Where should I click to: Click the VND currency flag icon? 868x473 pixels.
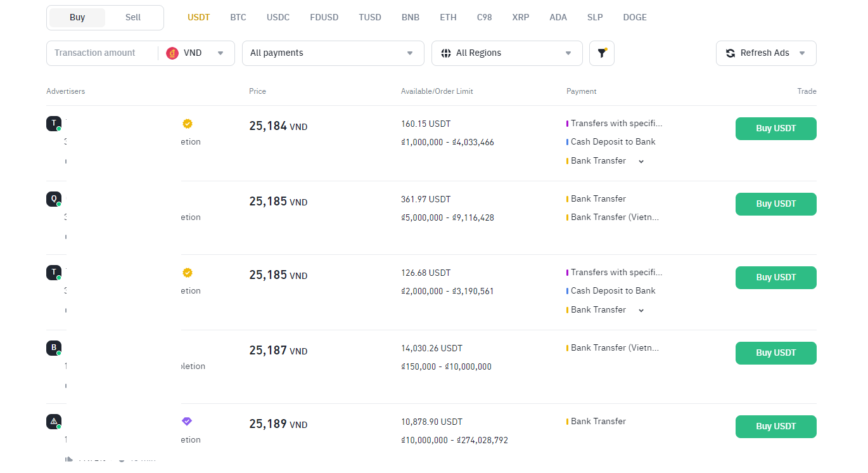tap(172, 53)
